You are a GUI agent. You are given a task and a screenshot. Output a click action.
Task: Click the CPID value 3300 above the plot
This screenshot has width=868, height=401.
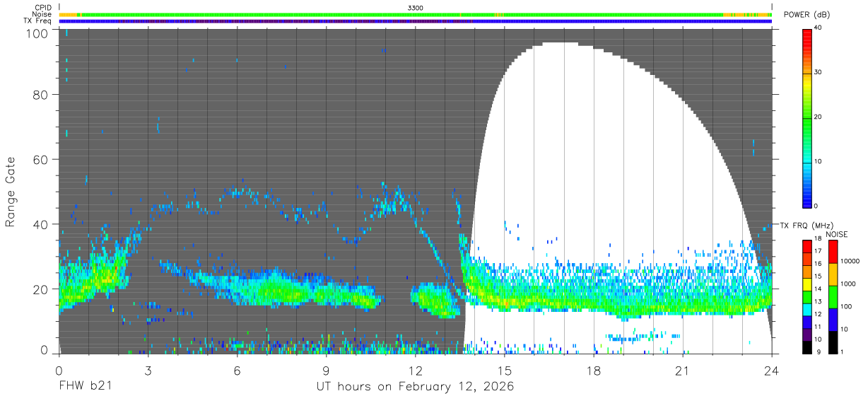click(416, 8)
